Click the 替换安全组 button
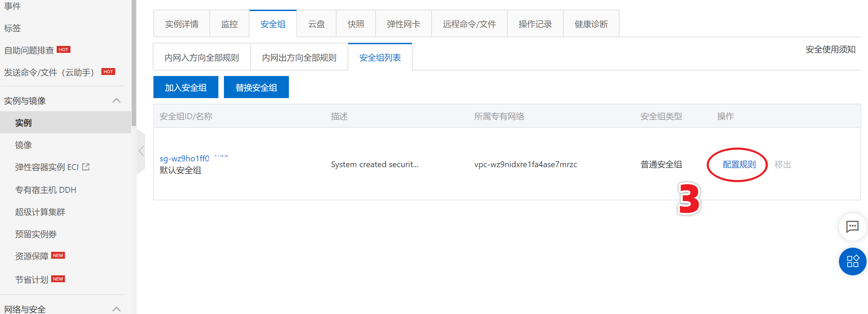 click(x=256, y=87)
